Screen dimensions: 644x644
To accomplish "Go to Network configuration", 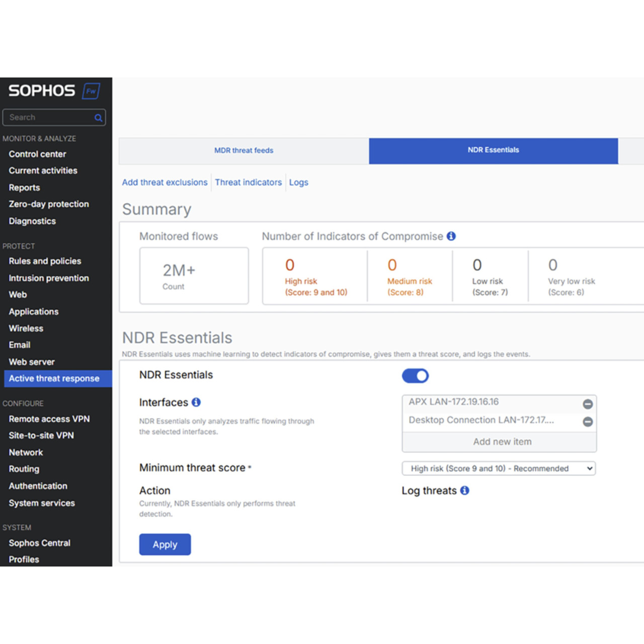I will coord(26,452).
